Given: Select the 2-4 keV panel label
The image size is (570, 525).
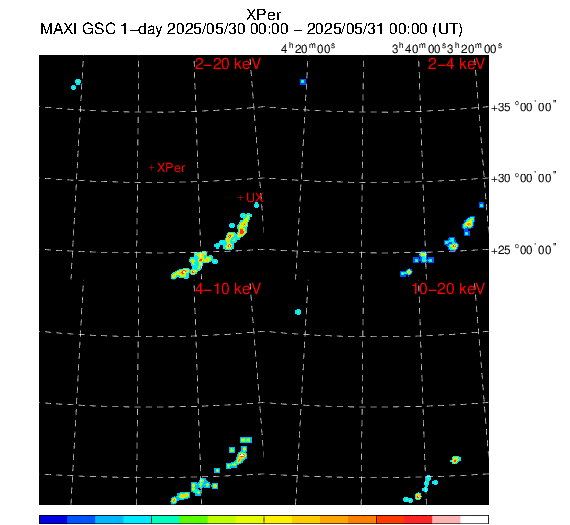Looking at the screenshot, I should point(456,64).
